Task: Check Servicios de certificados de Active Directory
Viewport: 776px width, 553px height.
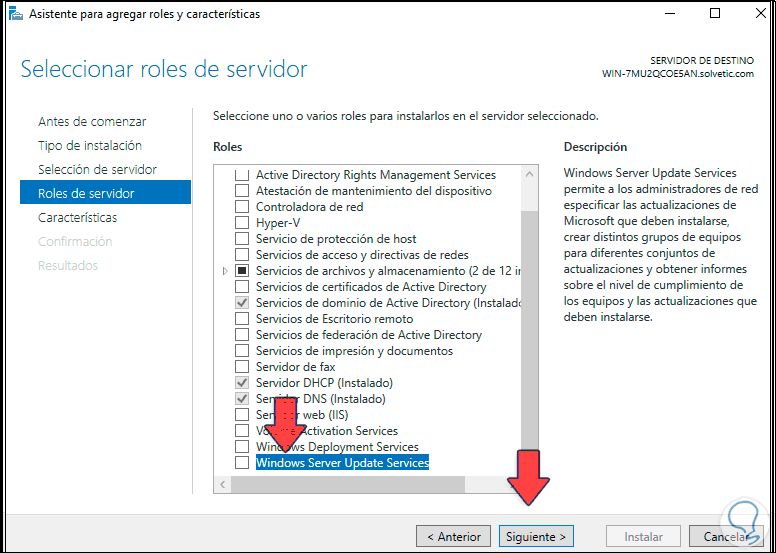Action: point(242,287)
